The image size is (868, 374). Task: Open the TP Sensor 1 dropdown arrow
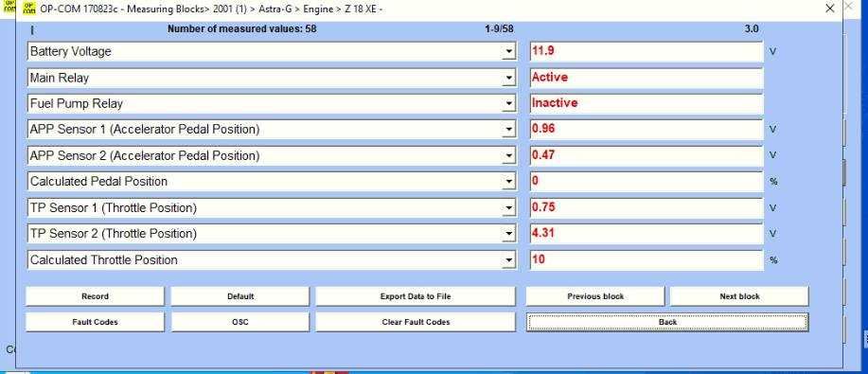tap(509, 208)
